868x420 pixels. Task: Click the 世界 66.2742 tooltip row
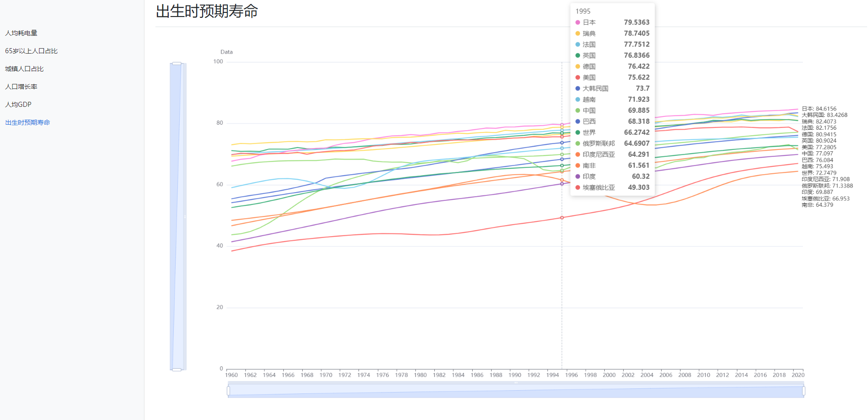(x=613, y=133)
